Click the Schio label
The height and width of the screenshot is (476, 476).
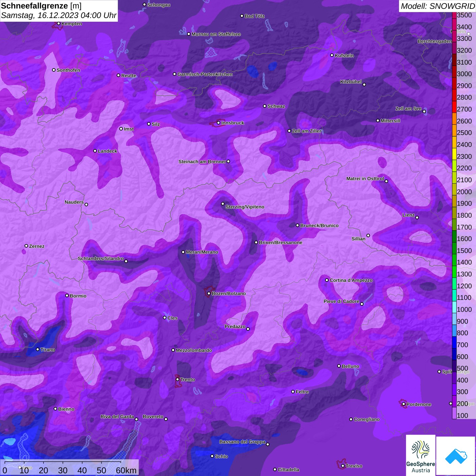click(x=221, y=456)
